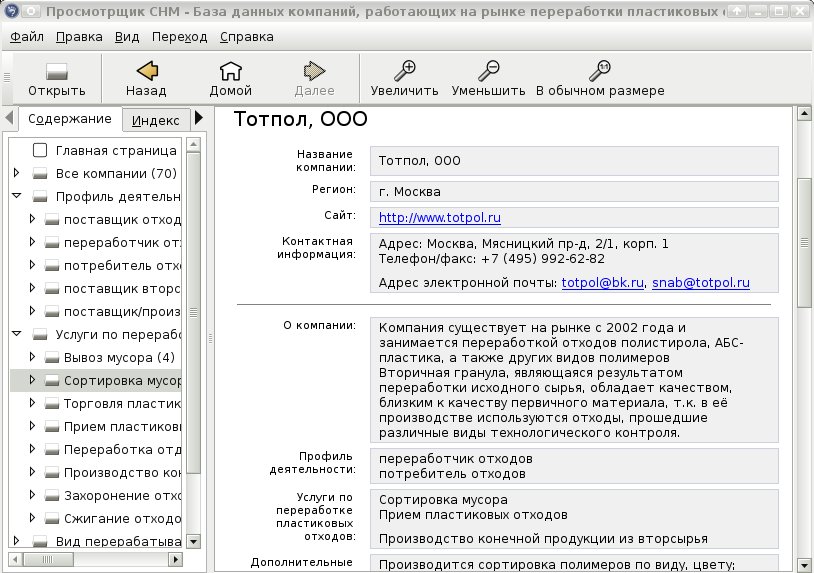Screen dimensions: 814x573
Task: Click the book icon beside Торговля пластиком
Action: point(51,403)
